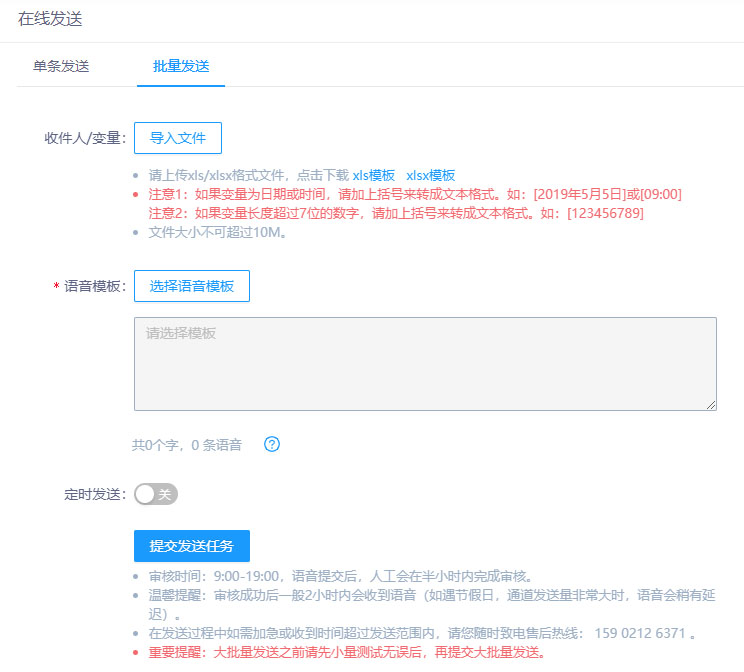The width and height of the screenshot is (744, 672).
Task: Click the 在线发送 page title
Action: tap(49, 19)
